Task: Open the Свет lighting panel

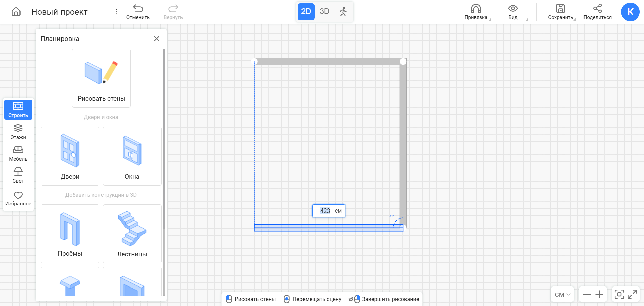Action: point(18,176)
